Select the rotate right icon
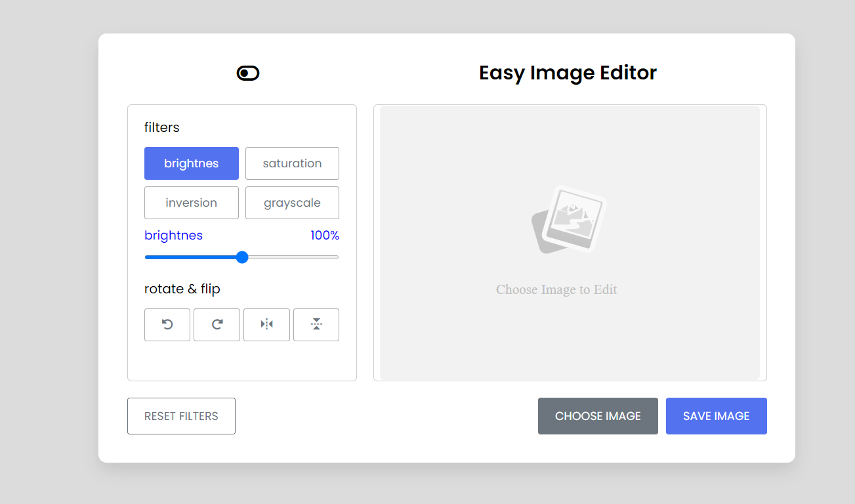This screenshot has height=504, width=855. [x=217, y=324]
